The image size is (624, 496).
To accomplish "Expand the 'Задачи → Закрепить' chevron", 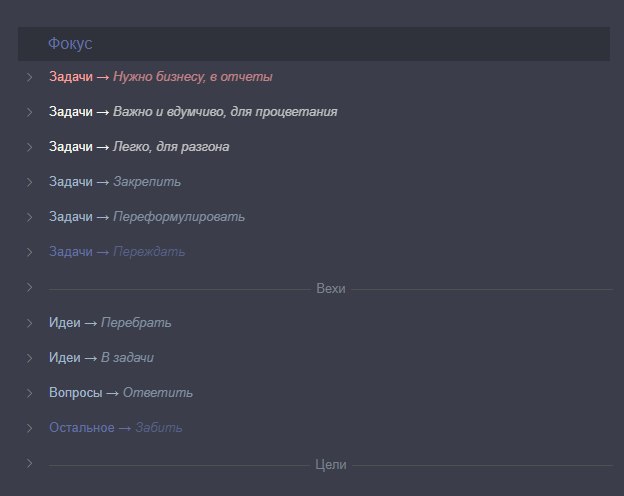I will 29,182.
